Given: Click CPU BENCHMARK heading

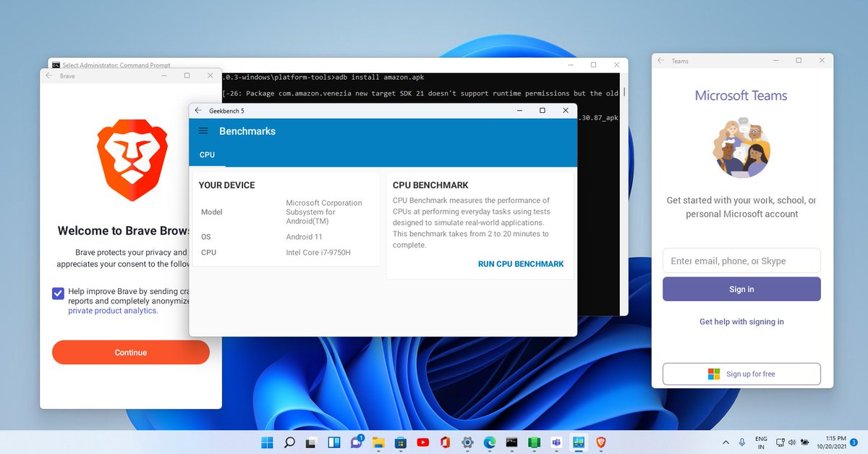Looking at the screenshot, I should coord(430,185).
